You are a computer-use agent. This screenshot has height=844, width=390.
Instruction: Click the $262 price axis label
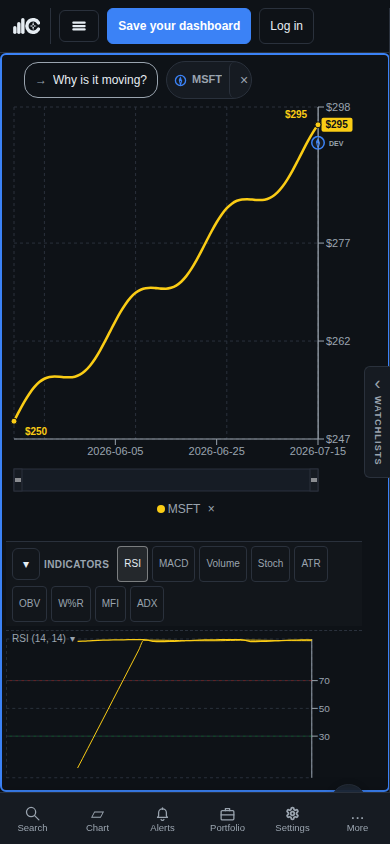(338, 341)
